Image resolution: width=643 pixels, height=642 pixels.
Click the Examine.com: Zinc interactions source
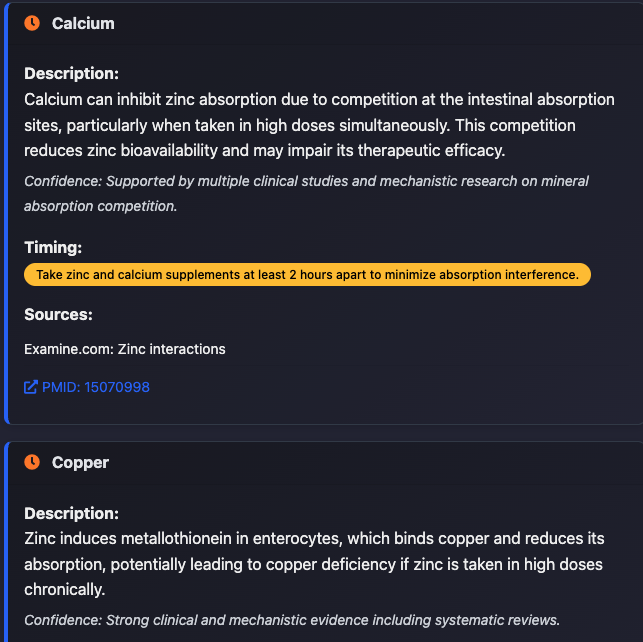point(125,349)
